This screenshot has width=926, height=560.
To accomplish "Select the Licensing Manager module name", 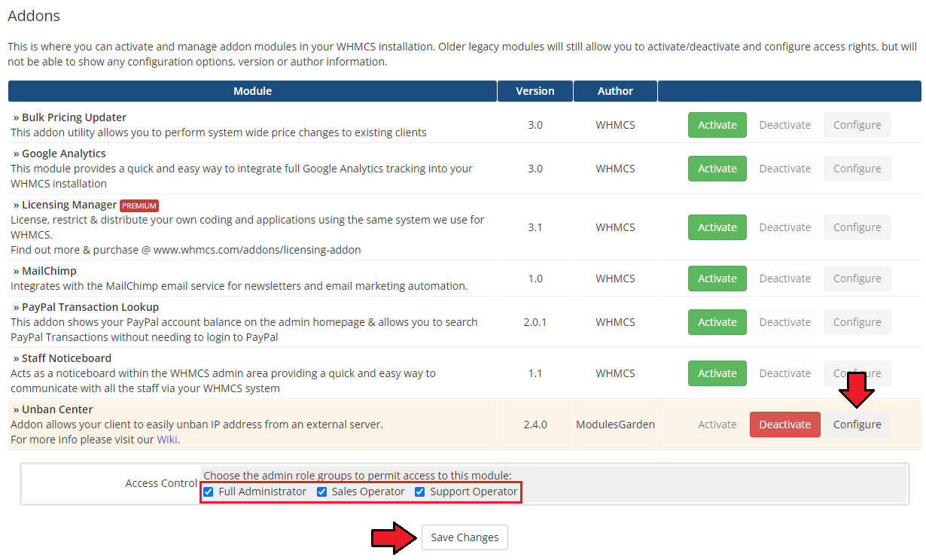I will [69, 205].
